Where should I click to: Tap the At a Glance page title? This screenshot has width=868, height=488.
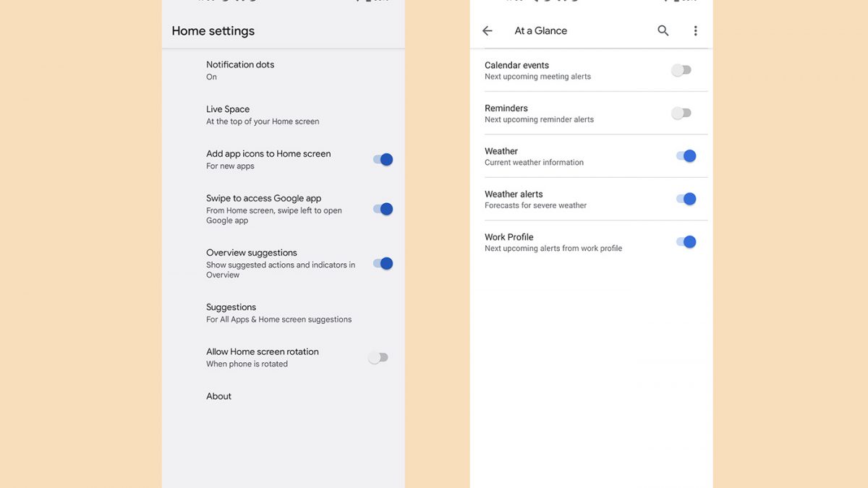[540, 31]
